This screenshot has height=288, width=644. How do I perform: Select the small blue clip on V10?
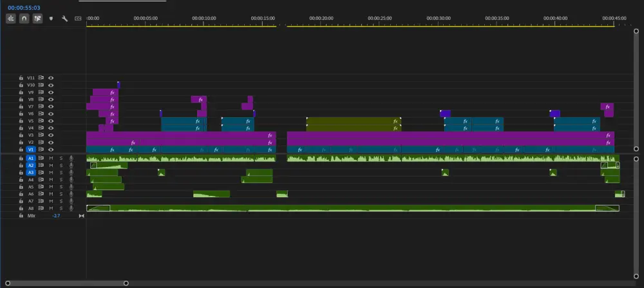pos(118,85)
